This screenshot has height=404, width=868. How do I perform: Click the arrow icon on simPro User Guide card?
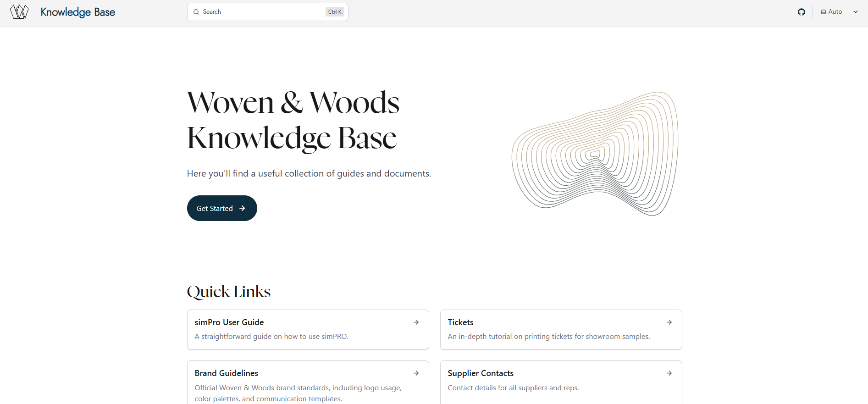coord(416,322)
